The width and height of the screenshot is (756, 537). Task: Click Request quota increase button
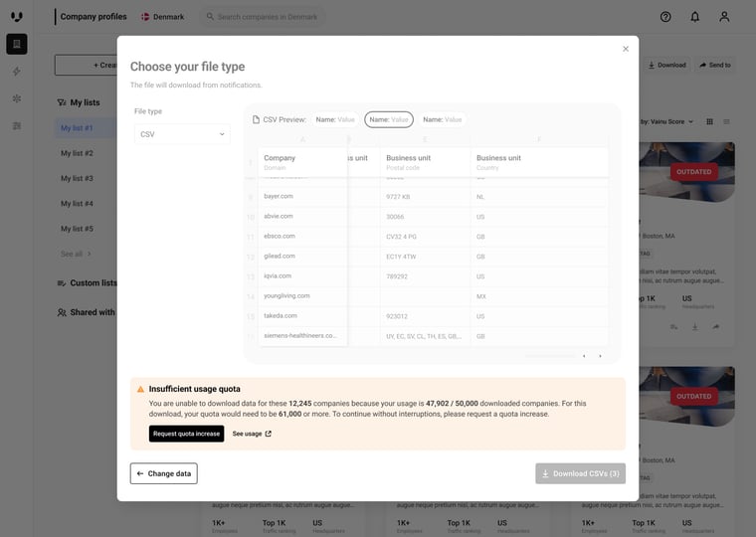click(186, 434)
